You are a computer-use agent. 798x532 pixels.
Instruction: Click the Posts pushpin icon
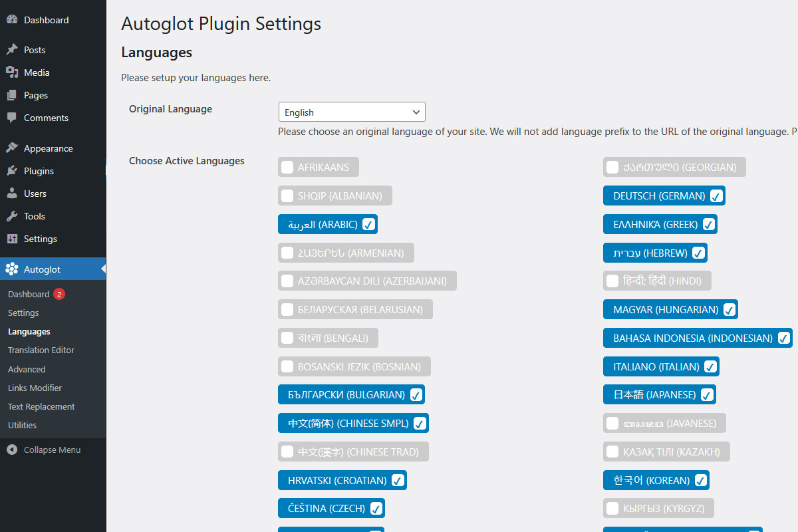pyautogui.click(x=12, y=50)
